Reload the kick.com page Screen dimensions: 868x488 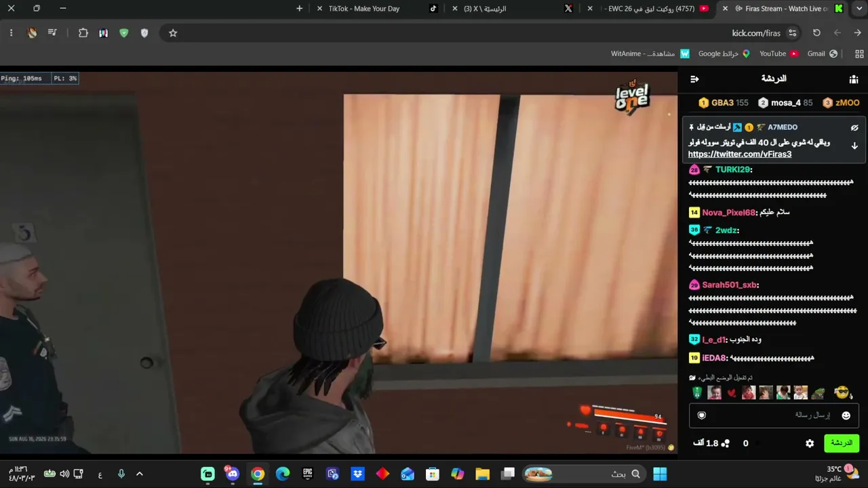point(816,33)
